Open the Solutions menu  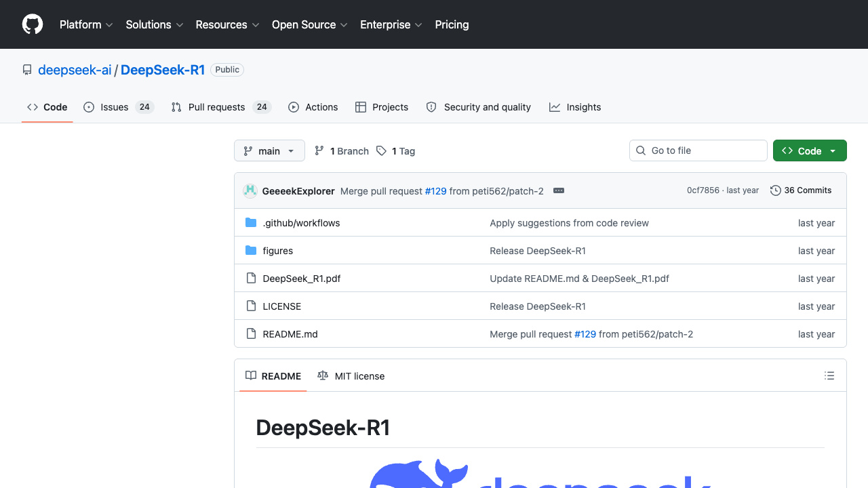click(x=155, y=24)
